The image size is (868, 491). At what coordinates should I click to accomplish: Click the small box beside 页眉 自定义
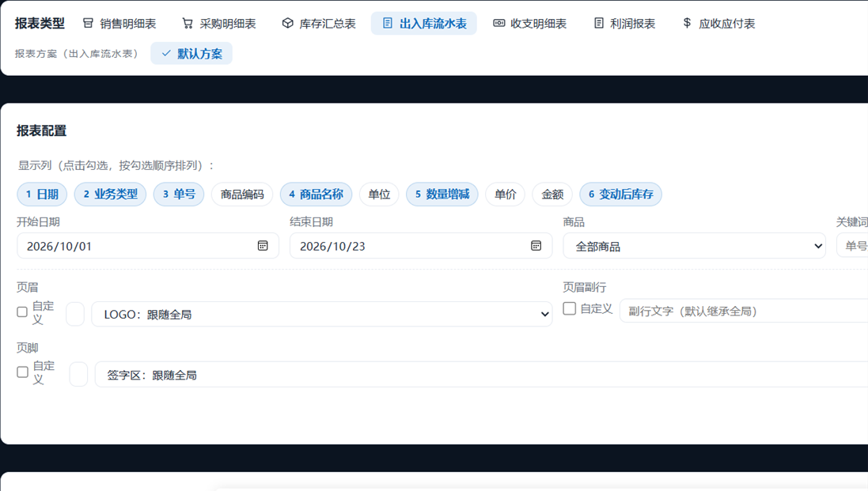point(75,314)
